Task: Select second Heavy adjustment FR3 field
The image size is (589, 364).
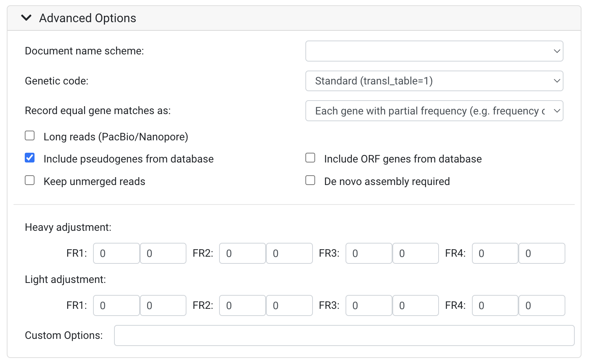Action: pyautogui.click(x=415, y=253)
